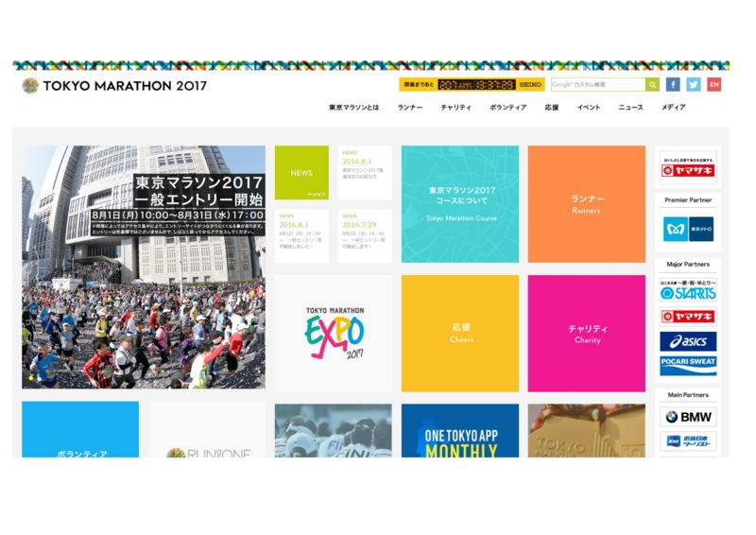Click the runners crowd photo tile

334,430
